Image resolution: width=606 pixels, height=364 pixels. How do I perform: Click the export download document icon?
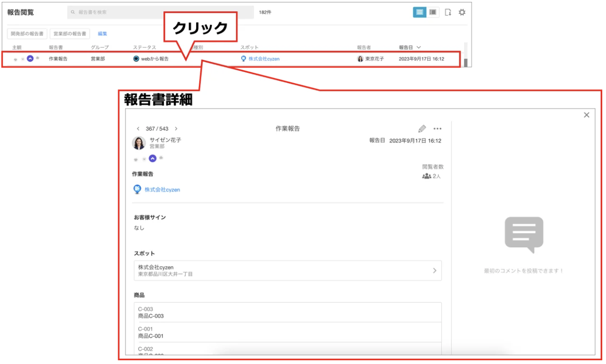tap(448, 13)
